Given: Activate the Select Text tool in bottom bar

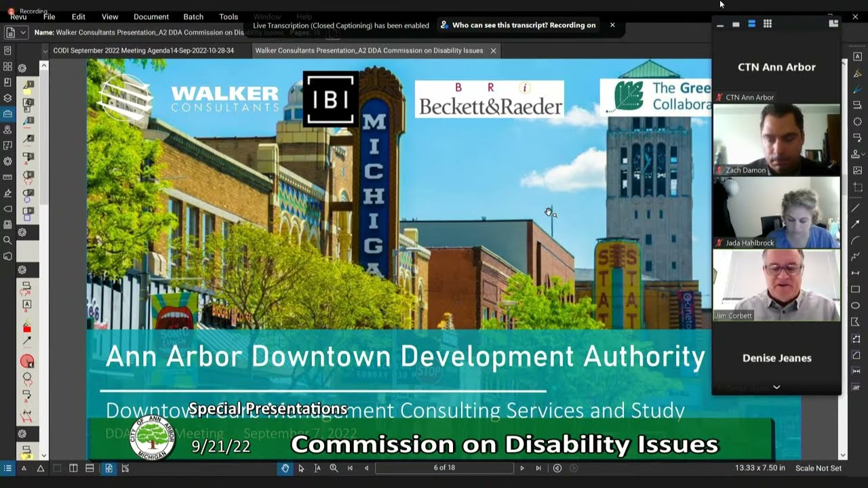Looking at the screenshot, I should click(317, 468).
